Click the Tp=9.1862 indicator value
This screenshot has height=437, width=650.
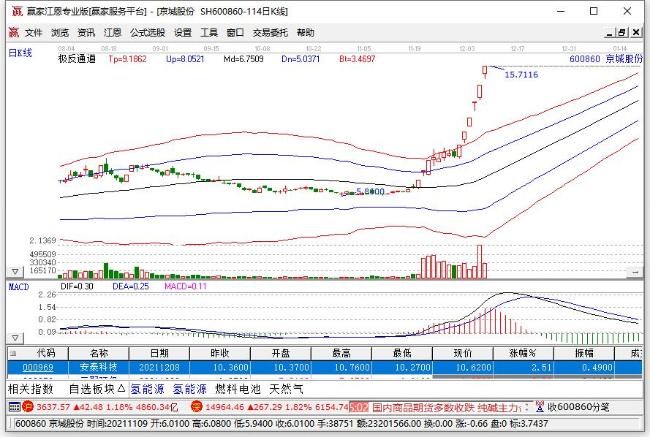point(127,59)
